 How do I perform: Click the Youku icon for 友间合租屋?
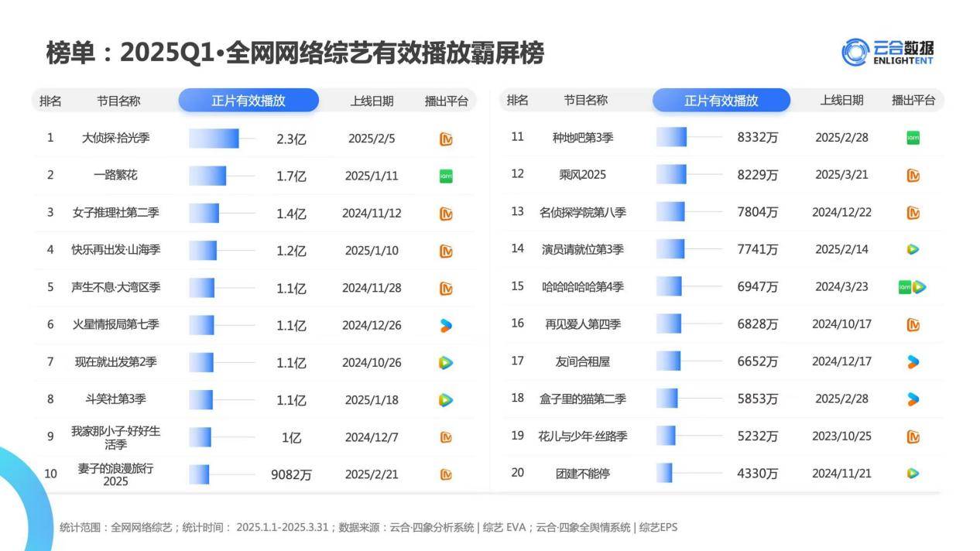[x=913, y=361]
